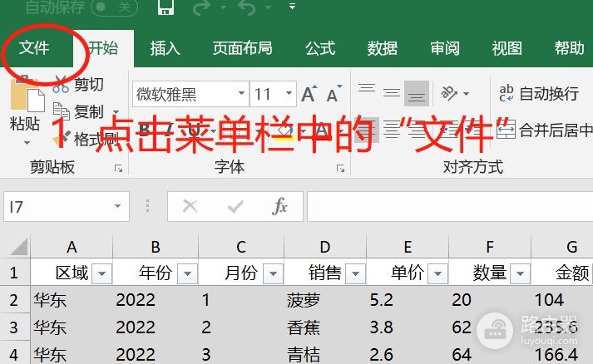Image resolution: width=593 pixels, height=364 pixels.
Task: Expand the Copy 复制 options arrow
Action: [x=116, y=112]
